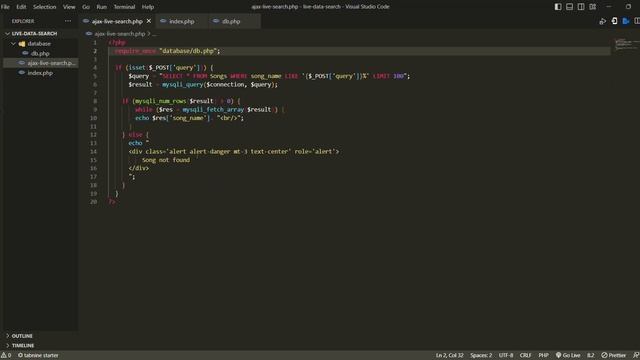Screen dimensions: 640x360
Task: Open the File menu
Action: 5,7
